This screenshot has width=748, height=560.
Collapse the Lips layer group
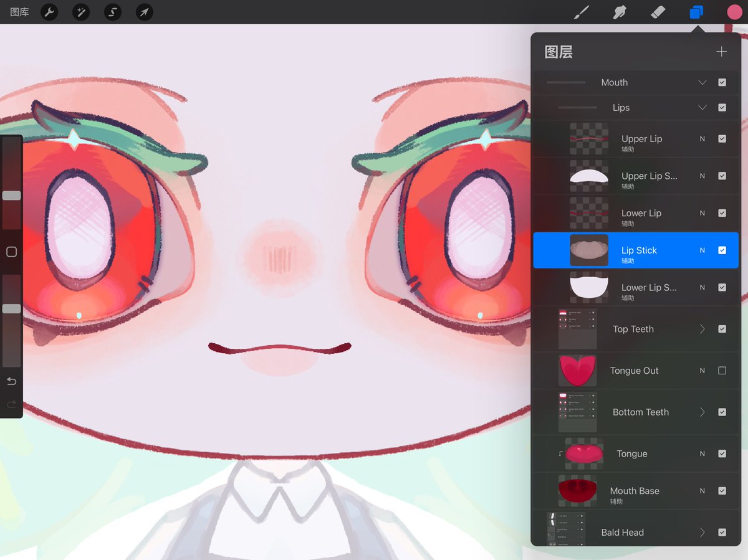702,107
